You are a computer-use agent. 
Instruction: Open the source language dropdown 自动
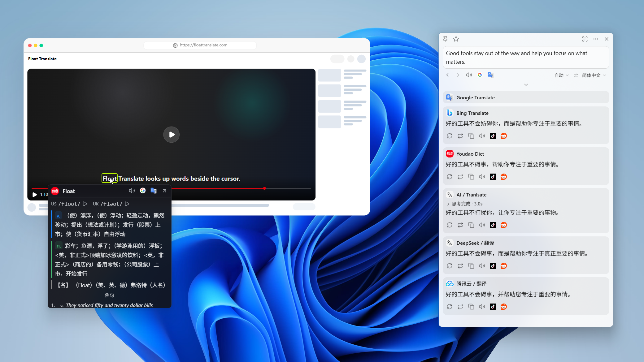coord(561,75)
